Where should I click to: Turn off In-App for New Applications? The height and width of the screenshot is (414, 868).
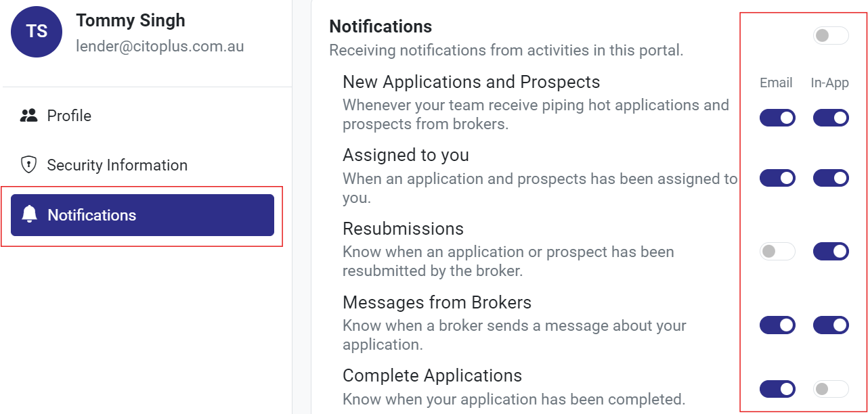pos(831,118)
